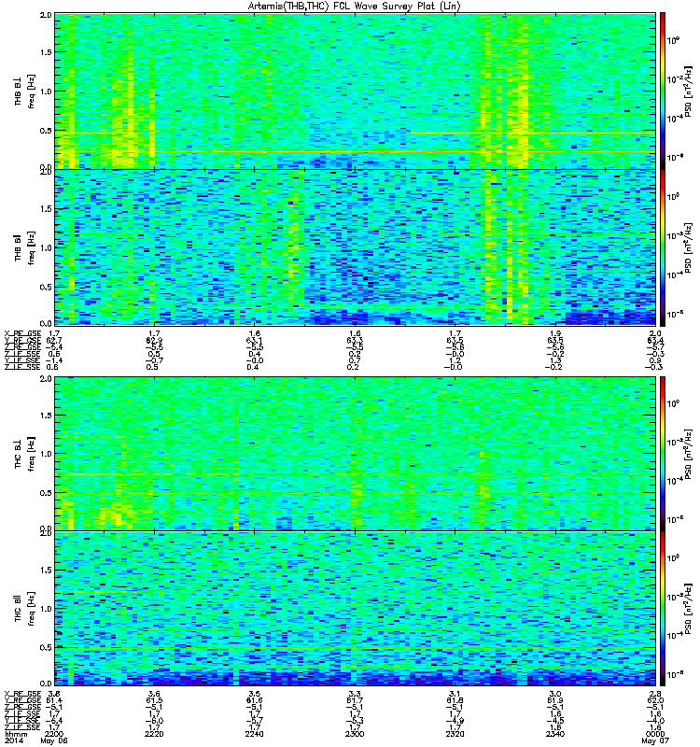Click the color bar beside the THC B-parallel panel
The height and width of the screenshot is (747, 700).
point(663,609)
